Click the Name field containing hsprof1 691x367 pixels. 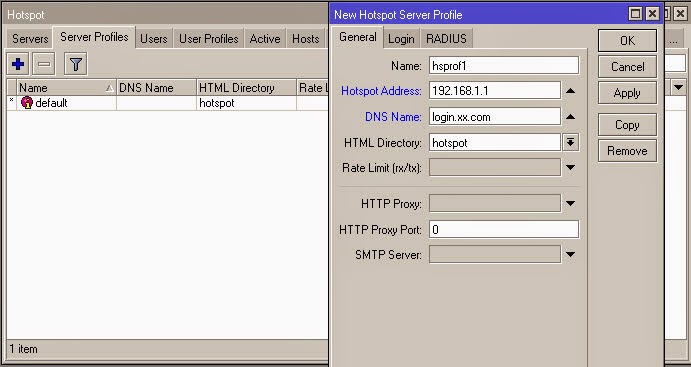click(x=504, y=65)
